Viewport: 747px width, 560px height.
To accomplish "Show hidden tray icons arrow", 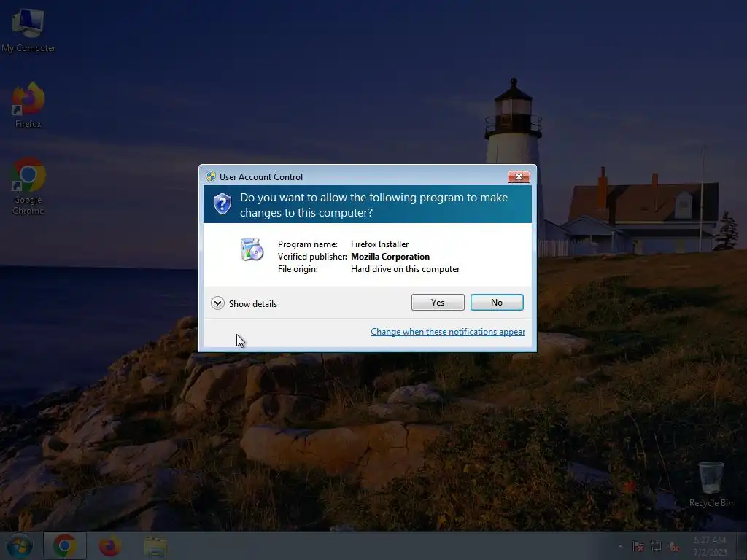I will point(620,547).
